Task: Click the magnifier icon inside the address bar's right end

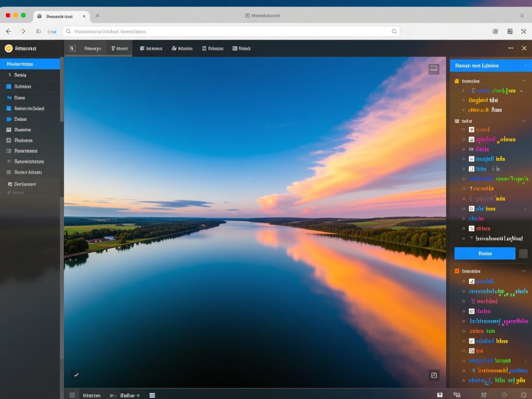Action: [x=394, y=31]
